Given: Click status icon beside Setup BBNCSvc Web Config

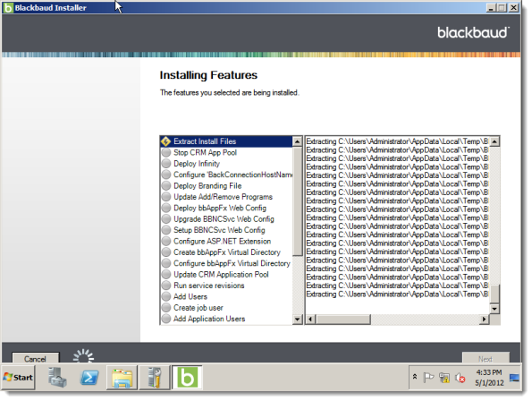Looking at the screenshot, I should 166,230.
